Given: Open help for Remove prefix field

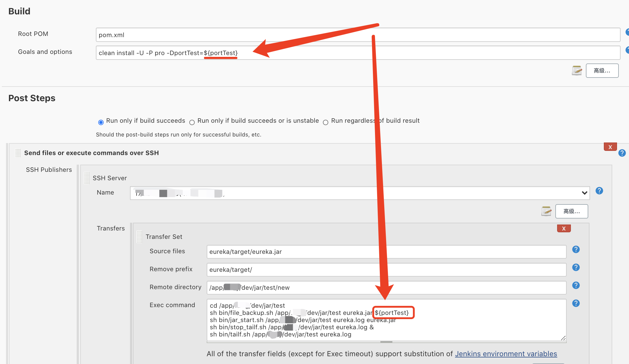Looking at the screenshot, I should click(576, 267).
